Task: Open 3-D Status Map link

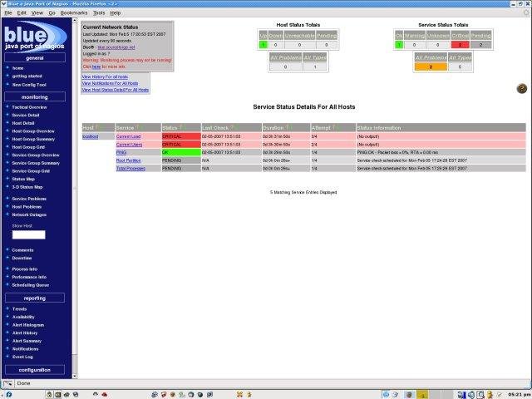Action: [27, 187]
